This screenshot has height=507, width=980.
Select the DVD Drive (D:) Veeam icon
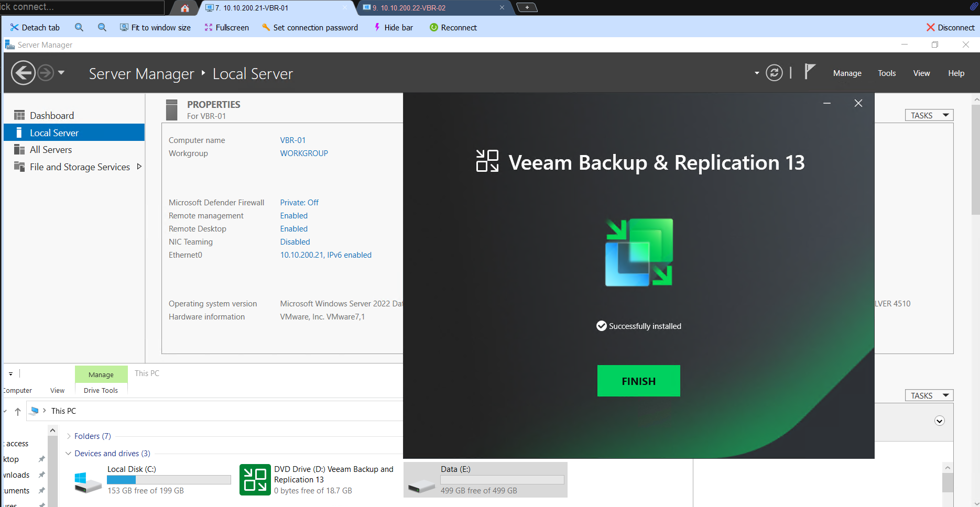coord(255,480)
